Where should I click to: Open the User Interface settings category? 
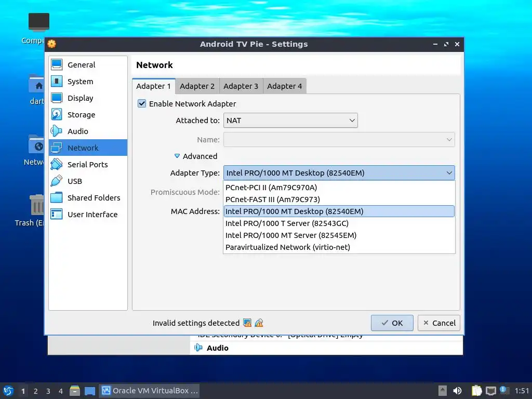tap(88, 214)
